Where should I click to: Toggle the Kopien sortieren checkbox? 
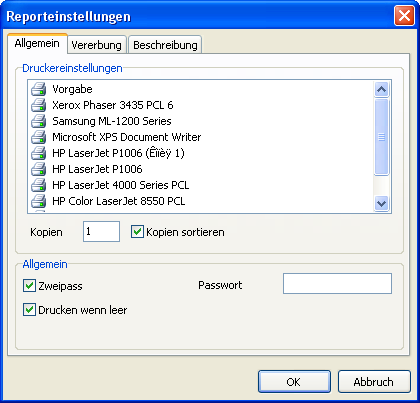137,232
